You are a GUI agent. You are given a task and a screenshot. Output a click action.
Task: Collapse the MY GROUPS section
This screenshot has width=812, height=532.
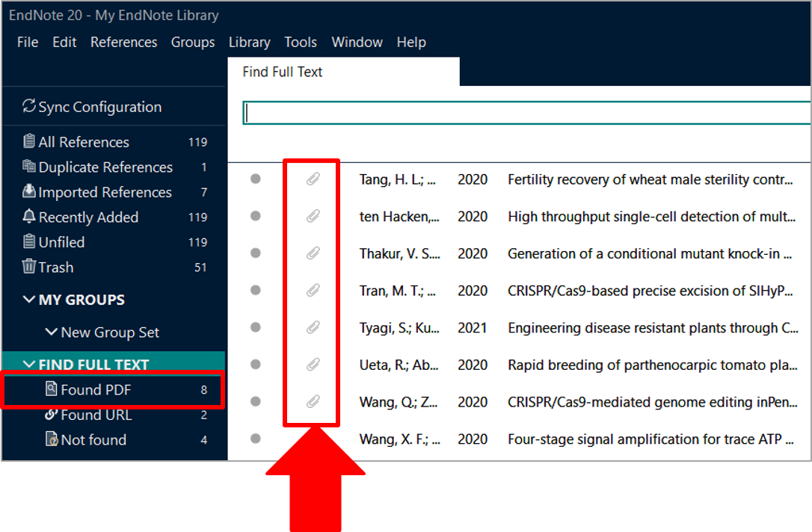click(x=29, y=299)
